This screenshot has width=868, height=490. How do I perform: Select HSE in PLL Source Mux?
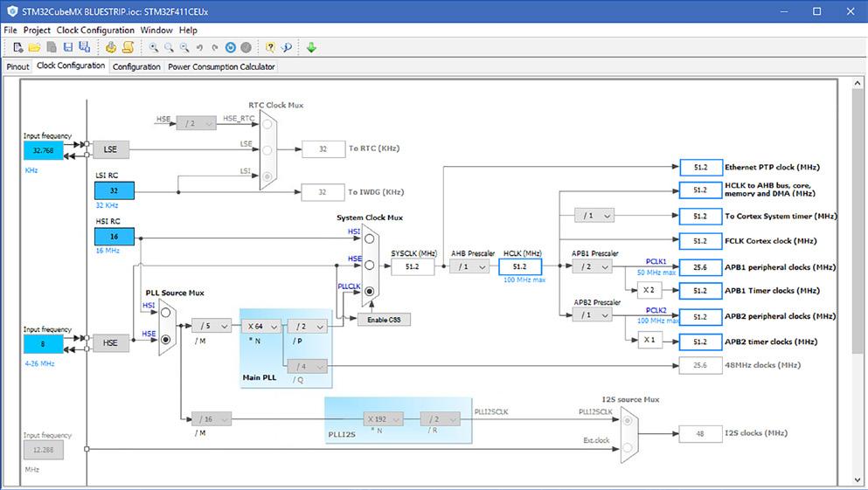[165, 340]
